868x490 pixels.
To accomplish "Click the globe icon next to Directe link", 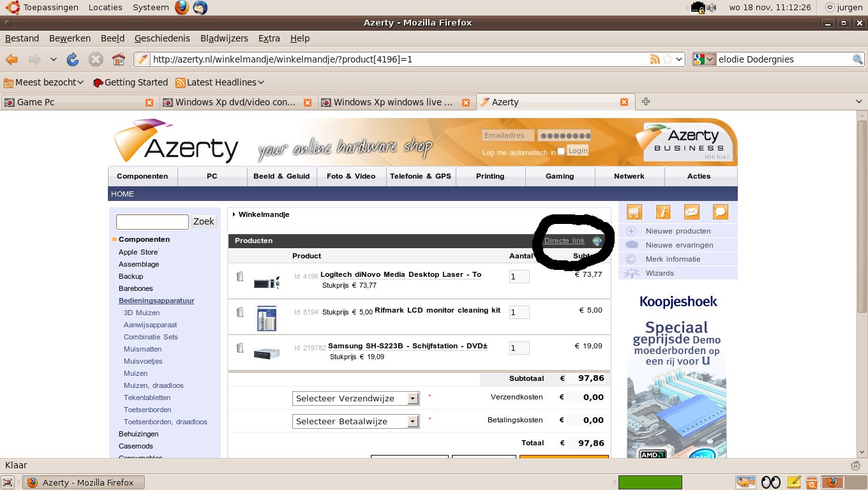I will (x=597, y=241).
